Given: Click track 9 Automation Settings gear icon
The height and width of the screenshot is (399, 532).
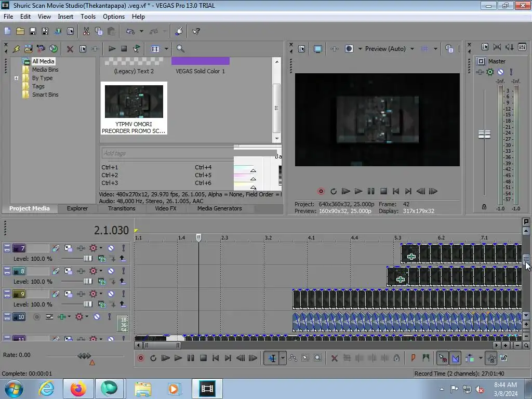Looking at the screenshot, I should 92,294.
